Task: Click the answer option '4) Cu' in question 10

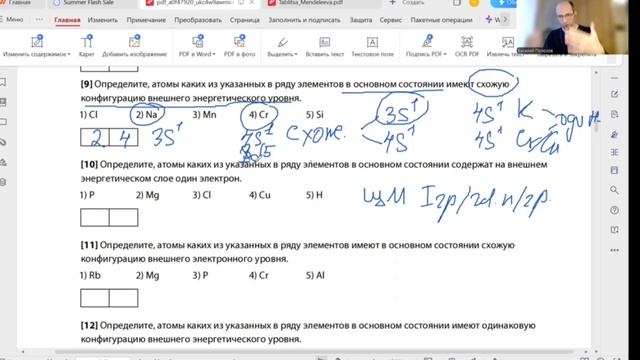Action: [260, 195]
